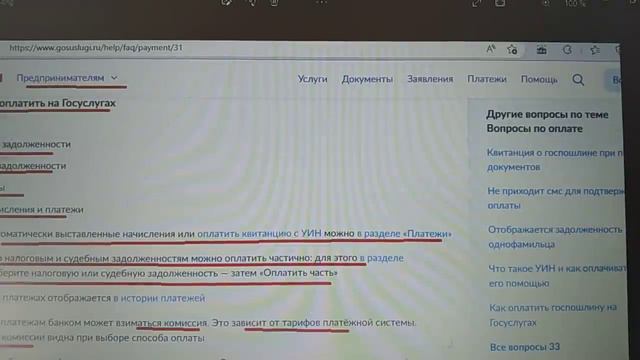Click the circular arrow icon in browser toolbar
This screenshot has width=640, height=360.
coord(567,50)
